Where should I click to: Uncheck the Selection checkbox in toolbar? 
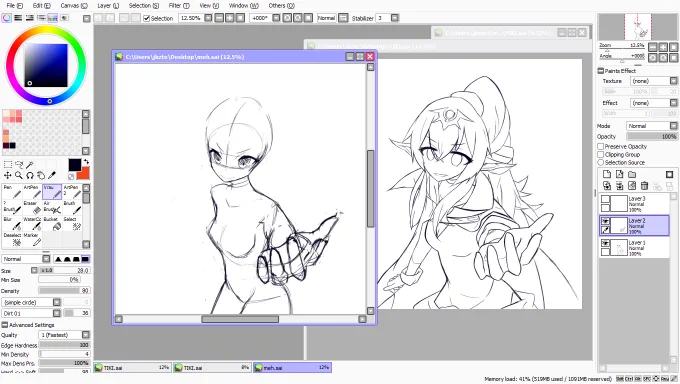pyautogui.click(x=147, y=18)
